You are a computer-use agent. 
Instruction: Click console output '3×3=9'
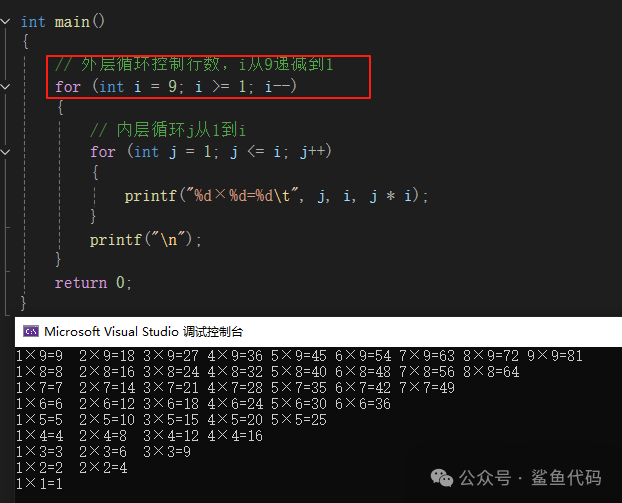[167, 451]
